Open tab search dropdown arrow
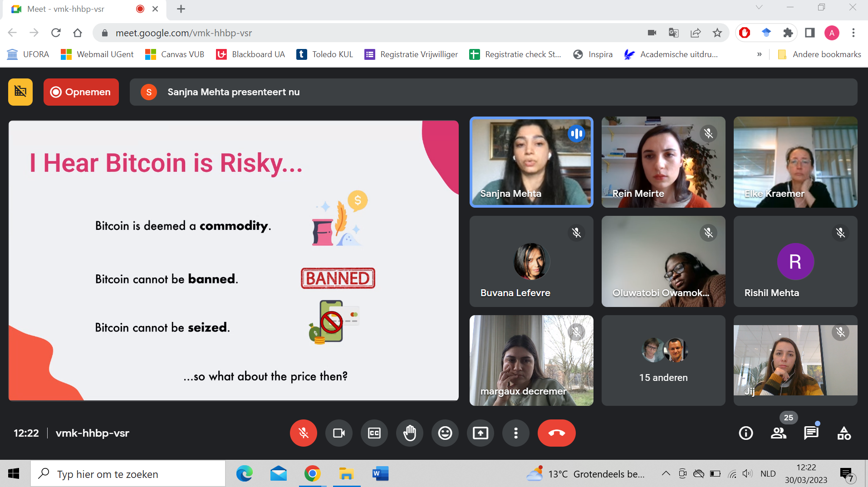 point(759,7)
